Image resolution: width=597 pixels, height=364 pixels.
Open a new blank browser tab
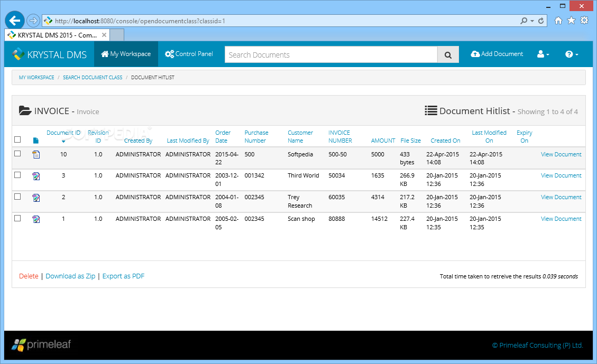click(x=117, y=35)
